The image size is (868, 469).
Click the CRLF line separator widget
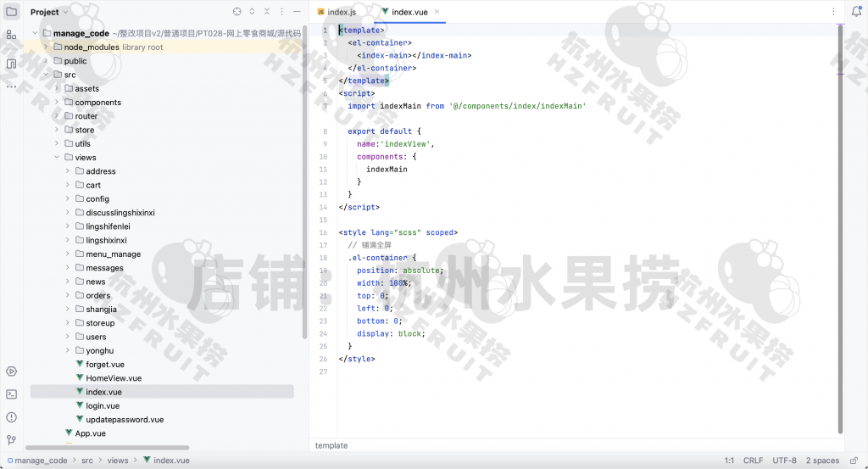[753, 461]
